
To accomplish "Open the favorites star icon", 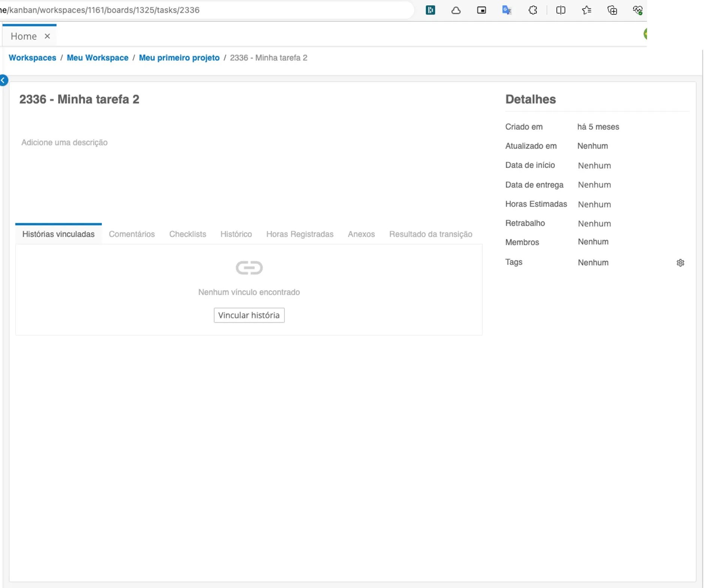I will click(587, 10).
